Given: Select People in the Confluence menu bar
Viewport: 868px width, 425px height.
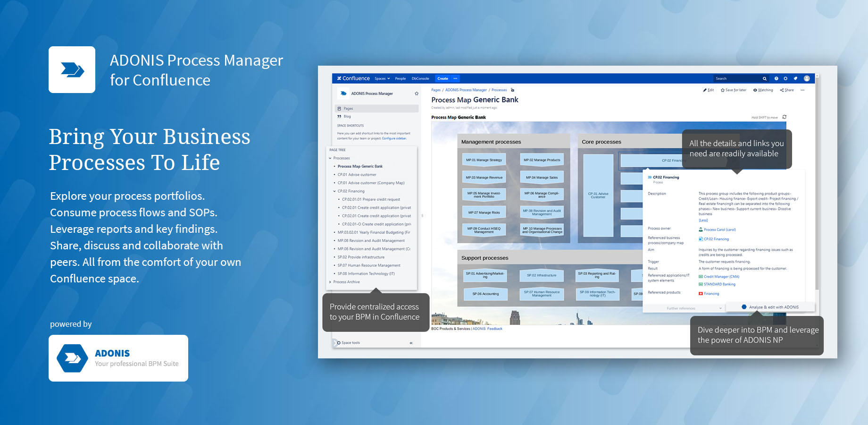Looking at the screenshot, I should [x=400, y=78].
